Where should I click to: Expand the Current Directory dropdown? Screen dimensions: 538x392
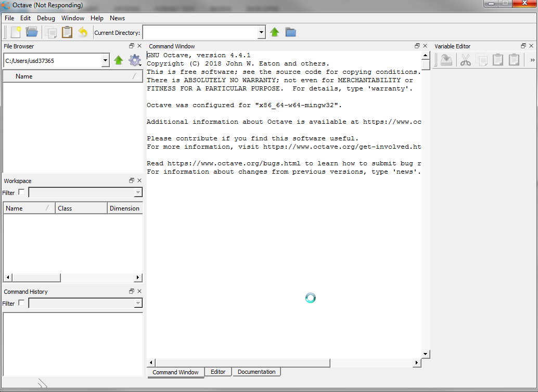click(x=261, y=32)
